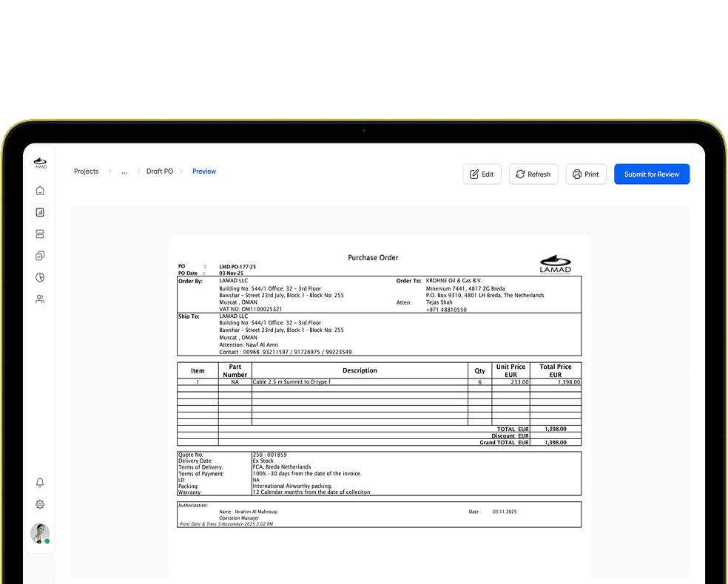
Task: Open settings gear icon
Action: click(x=40, y=505)
